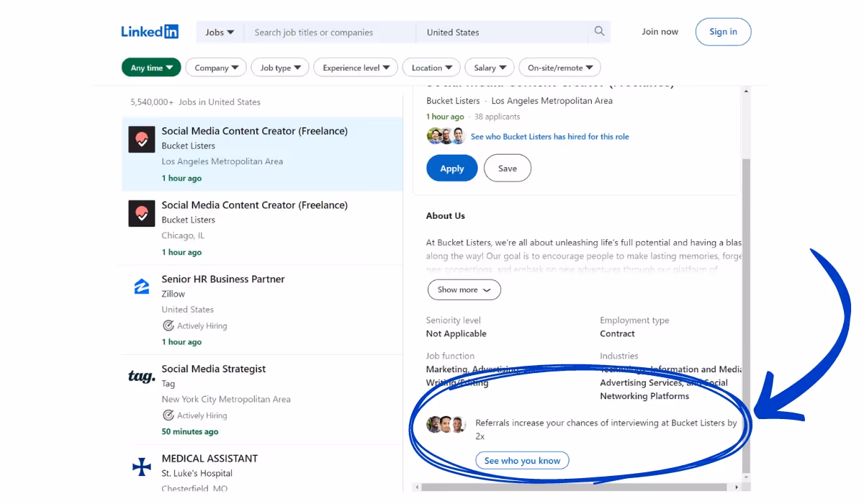The width and height of the screenshot is (864, 504).
Task: Open Social Media Strategist listing
Action: point(262,400)
